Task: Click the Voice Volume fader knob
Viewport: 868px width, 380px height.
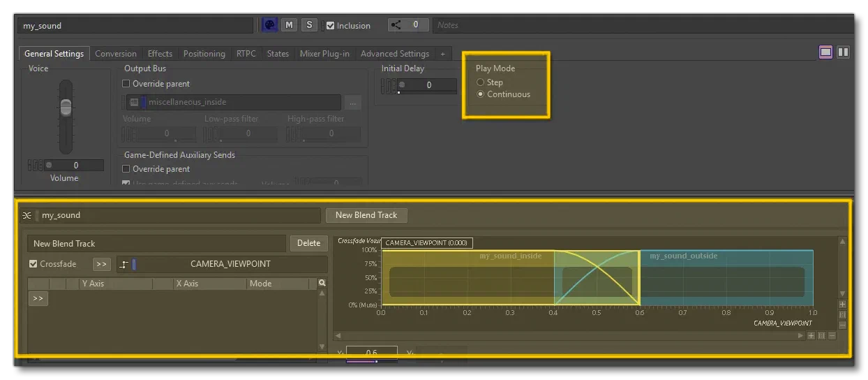Action: (x=65, y=107)
